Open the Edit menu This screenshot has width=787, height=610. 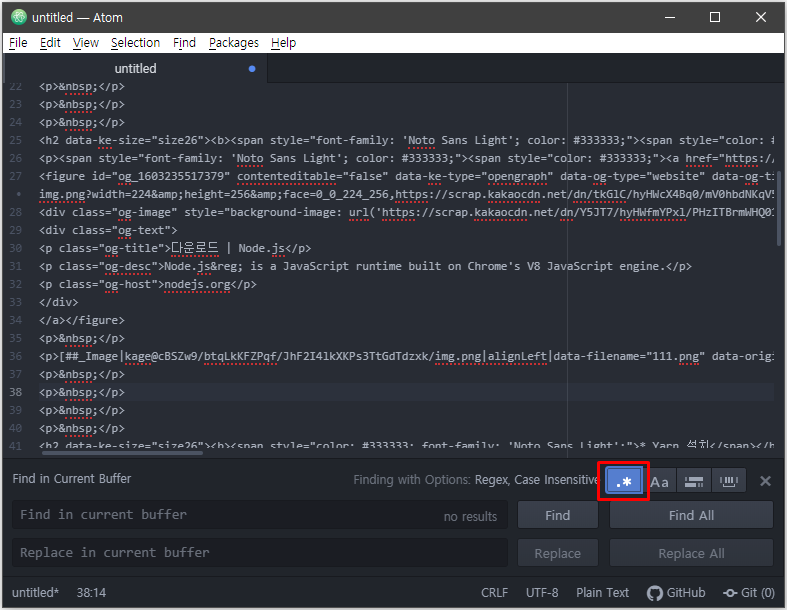click(x=50, y=43)
